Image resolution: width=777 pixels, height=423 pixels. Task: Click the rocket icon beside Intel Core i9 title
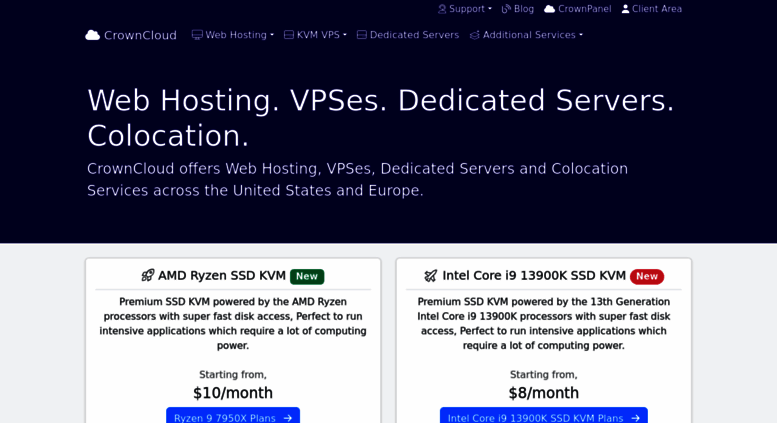click(x=431, y=275)
